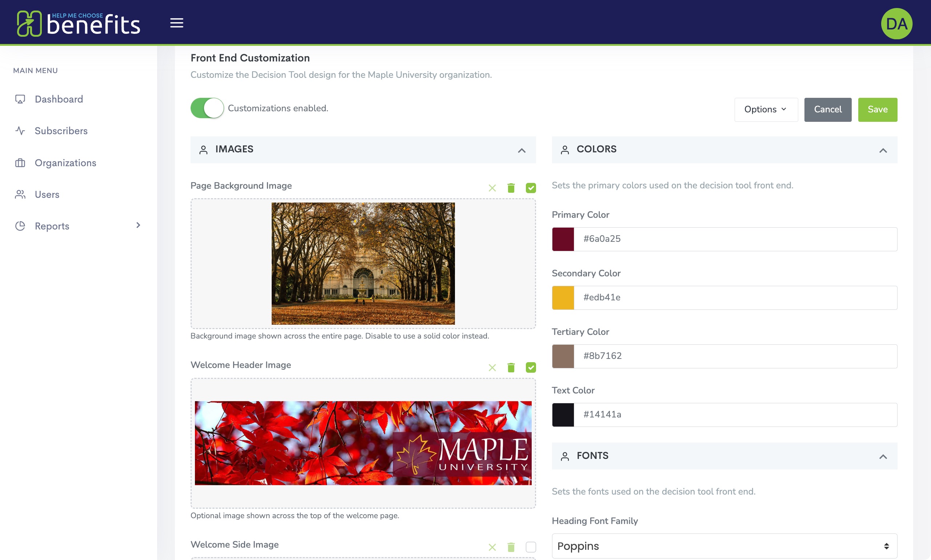Click the Users people icon

(20, 194)
